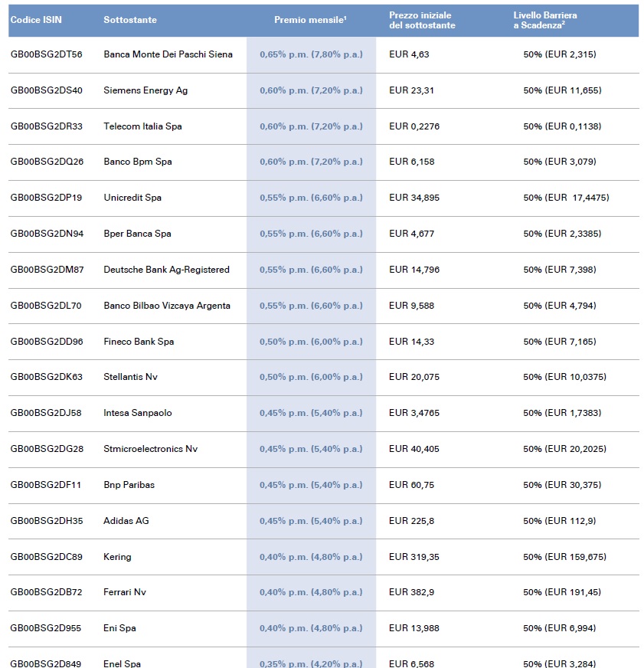Image resolution: width=644 pixels, height=668 pixels.
Task: Click Banca Monte Dei Paschi Siena
Action: (x=168, y=54)
